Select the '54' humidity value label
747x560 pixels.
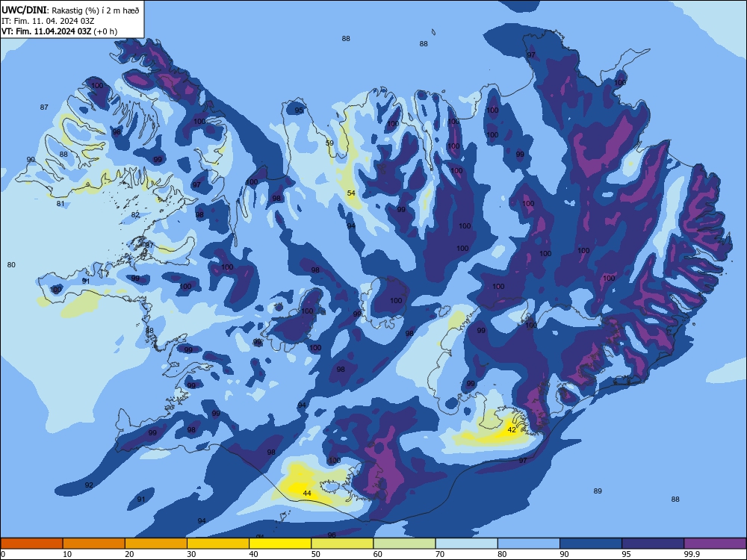pyautogui.click(x=351, y=193)
